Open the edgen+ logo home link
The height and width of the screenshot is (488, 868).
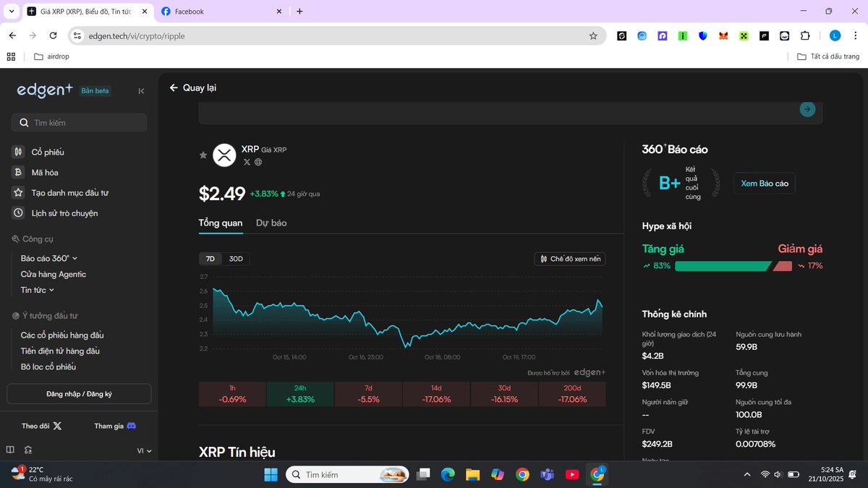click(45, 90)
